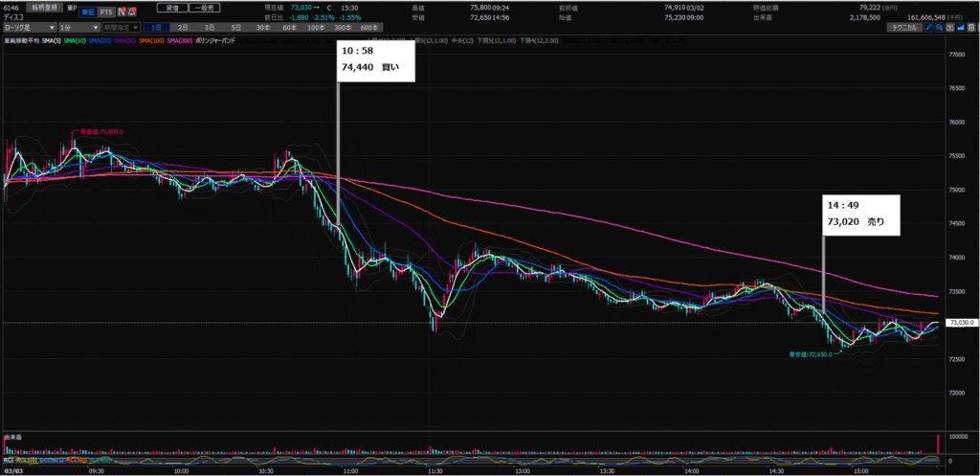Click the pencil drawing tool icon

point(930,30)
